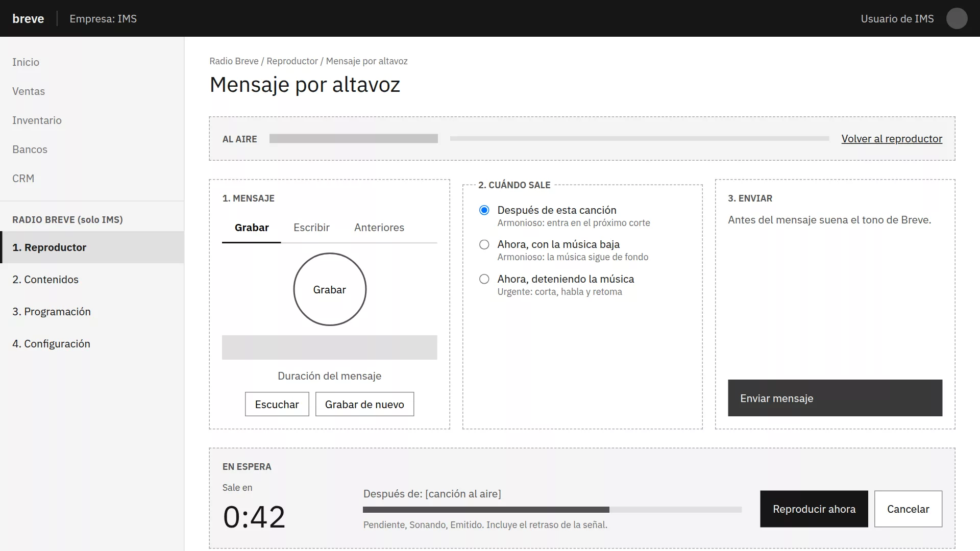Image resolution: width=980 pixels, height=551 pixels.
Task: Click the user avatar circle
Action: [957, 18]
